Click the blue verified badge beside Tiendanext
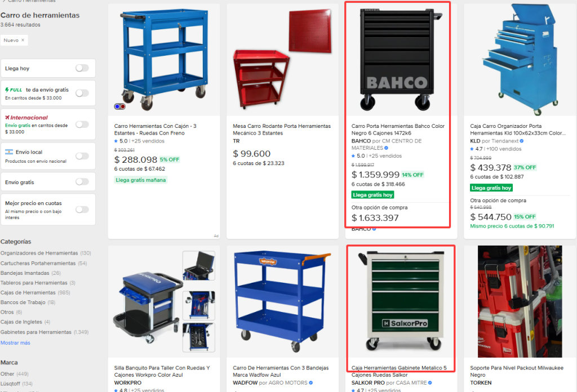Viewport: 577px width, 392px height. point(522,141)
